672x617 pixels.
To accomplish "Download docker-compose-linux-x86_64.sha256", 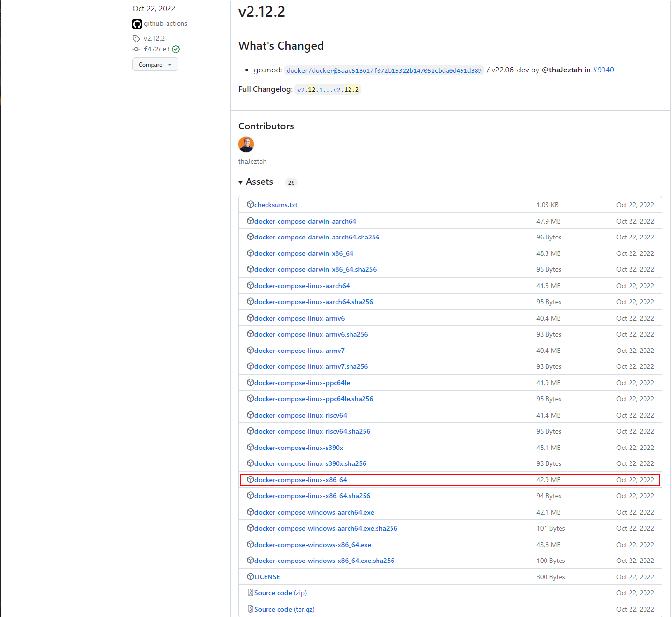I will [312, 496].
